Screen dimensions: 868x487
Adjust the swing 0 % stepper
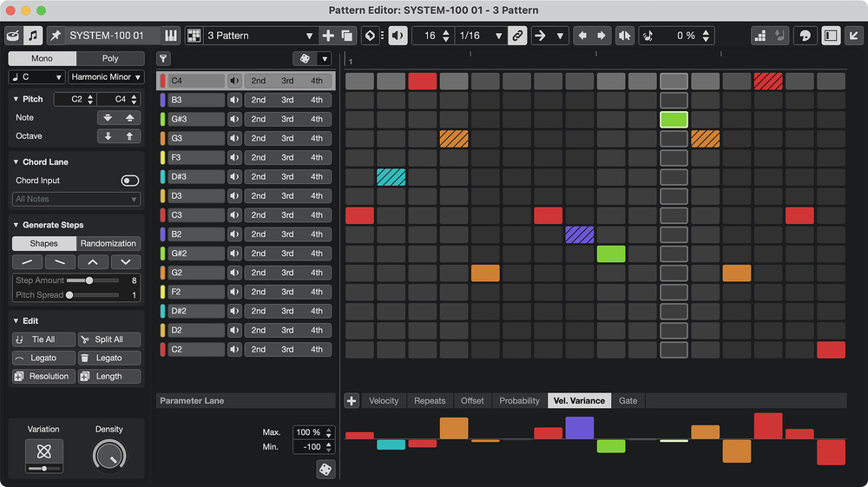pos(706,36)
